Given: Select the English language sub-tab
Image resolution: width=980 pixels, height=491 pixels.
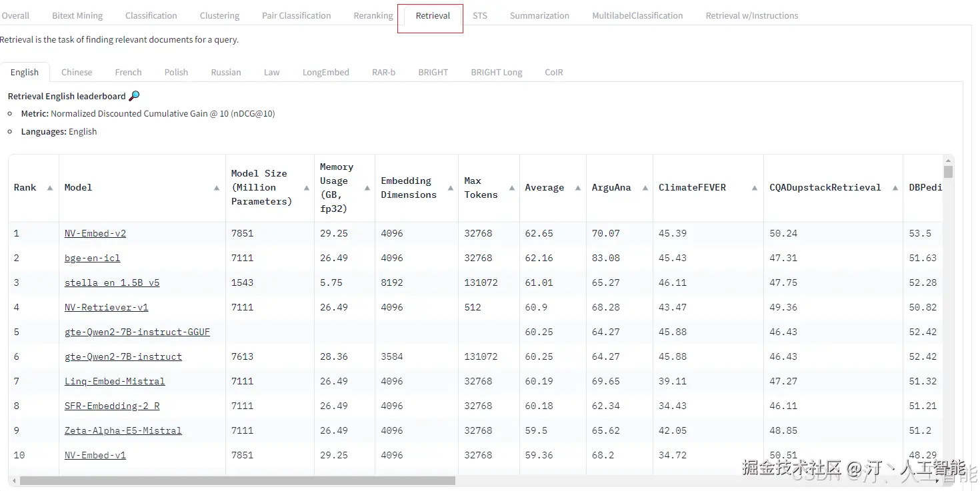Looking at the screenshot, I should (25, 72).
